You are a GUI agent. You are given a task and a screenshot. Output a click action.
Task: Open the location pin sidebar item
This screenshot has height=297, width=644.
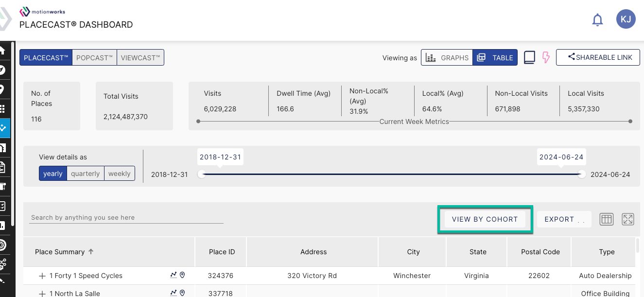[x=2, y=89]
